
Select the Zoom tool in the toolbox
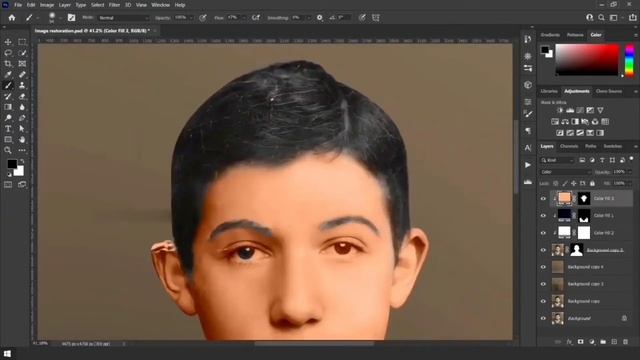[x=8, y=150]
